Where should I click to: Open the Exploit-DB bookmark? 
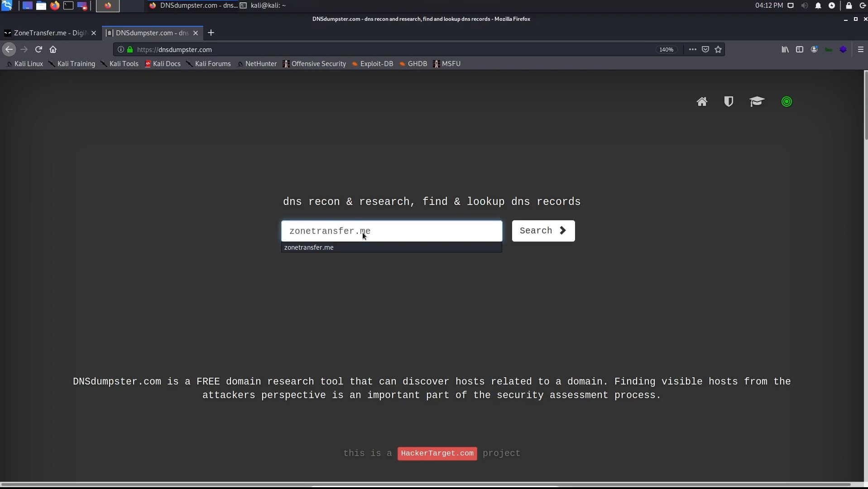tap(376, 64)
